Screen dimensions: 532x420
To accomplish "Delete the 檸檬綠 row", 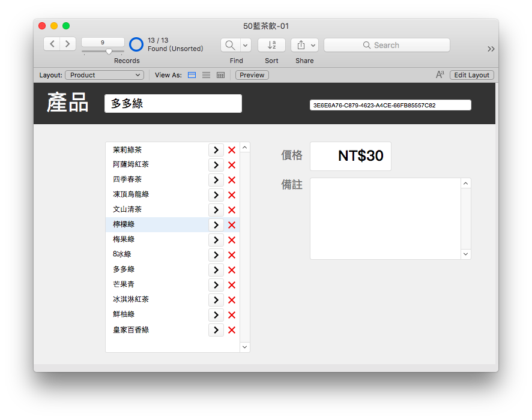I will pos(232,225).
